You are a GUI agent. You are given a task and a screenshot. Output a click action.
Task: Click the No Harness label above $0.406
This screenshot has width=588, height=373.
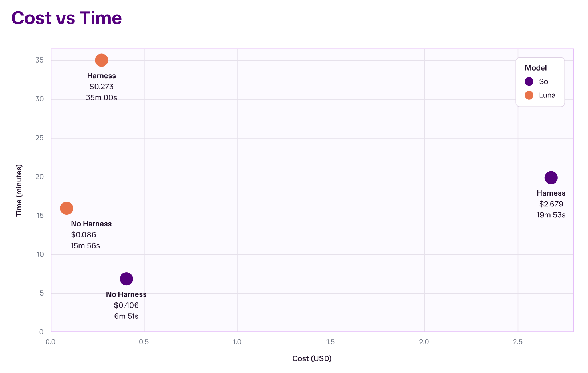(126, 294)
